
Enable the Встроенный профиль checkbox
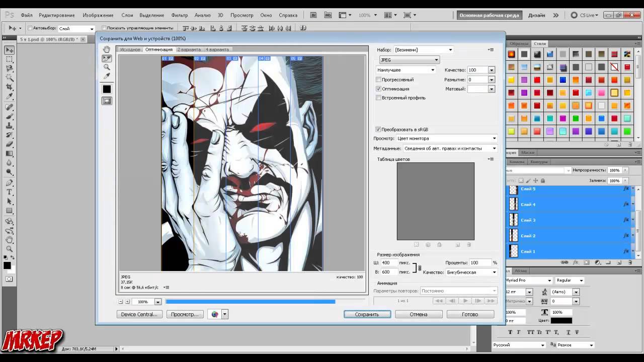[x=378, y=98]
